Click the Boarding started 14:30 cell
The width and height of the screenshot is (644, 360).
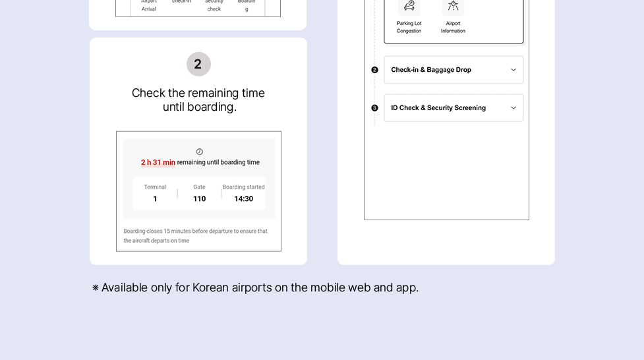pyautogui.click(x=243, y=193)
